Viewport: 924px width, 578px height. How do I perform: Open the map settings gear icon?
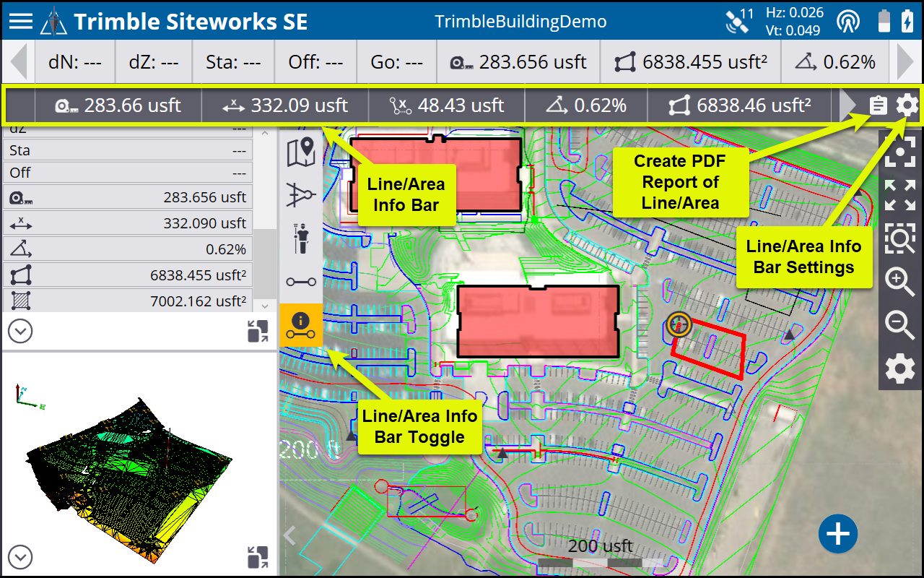pyautogui.click(x=900, y=368)
